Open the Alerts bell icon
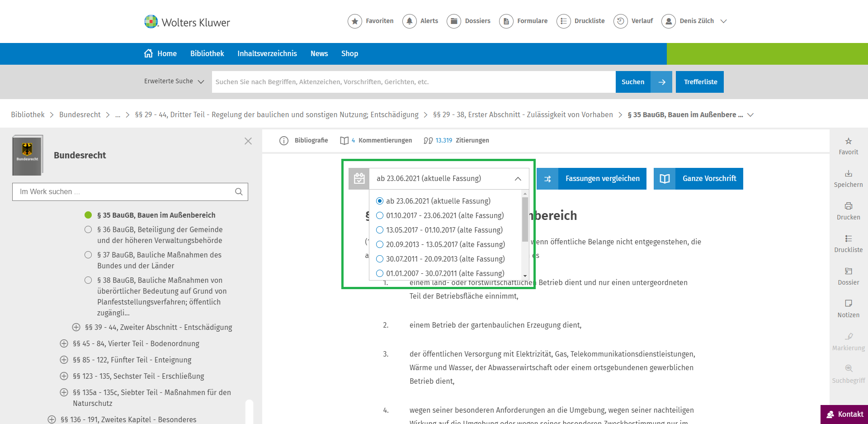 tap(409, 21)
